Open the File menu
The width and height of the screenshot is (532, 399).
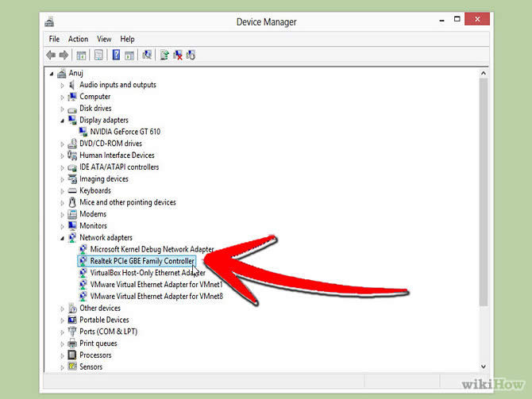point(54,39)
